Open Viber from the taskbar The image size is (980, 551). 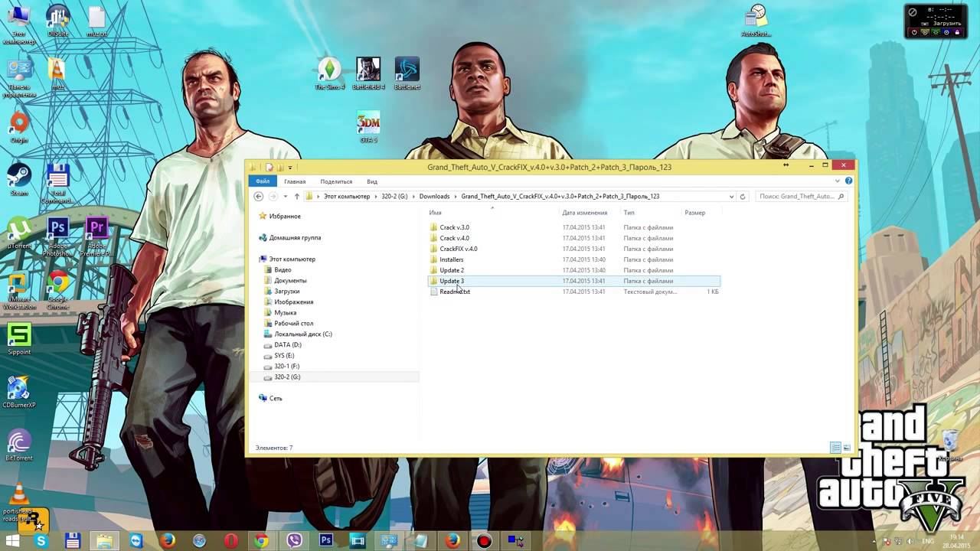coord(294,541)
